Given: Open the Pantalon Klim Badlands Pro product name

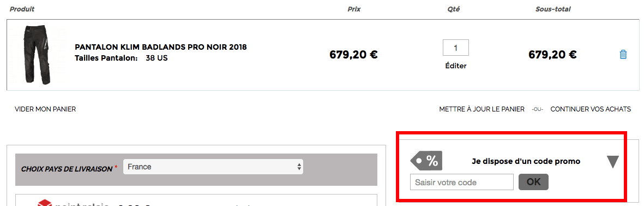Looking at the screenshot, I should click(x=160, y=47).
